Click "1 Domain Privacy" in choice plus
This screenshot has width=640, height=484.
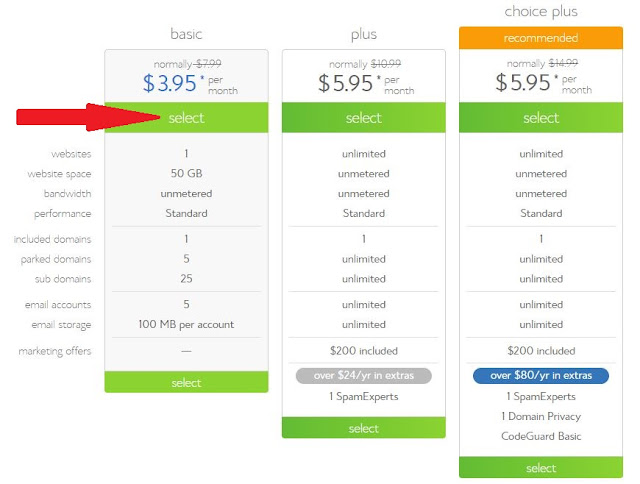point(541,416)
